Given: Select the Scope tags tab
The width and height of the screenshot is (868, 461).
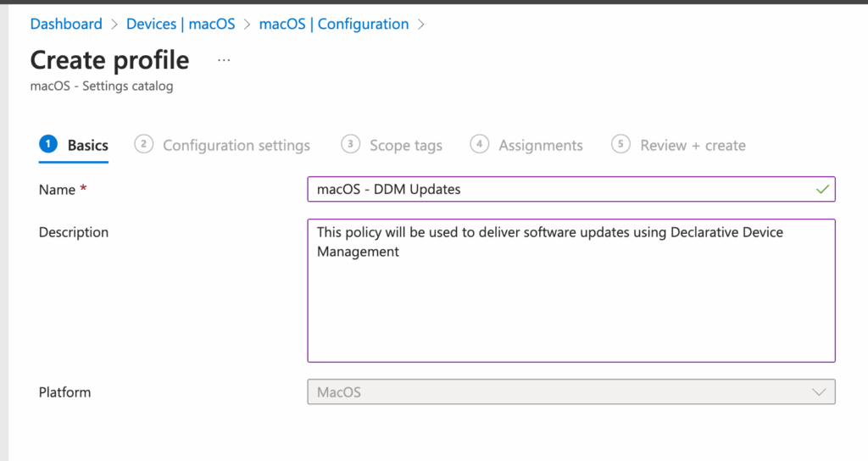Looking at the screenshot, I should click(406, 146).
